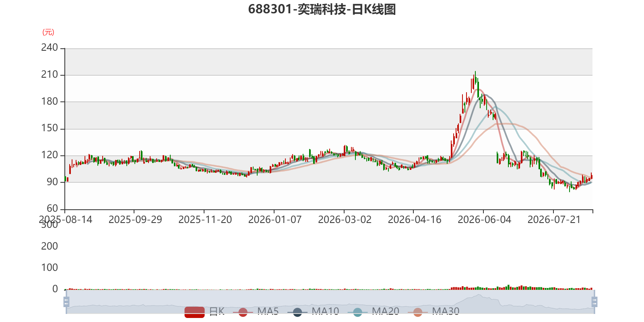Viewport: 644px width, 322px height.
Task: Click the MA30 orange circle legend marker
Action: coord(418,312)
